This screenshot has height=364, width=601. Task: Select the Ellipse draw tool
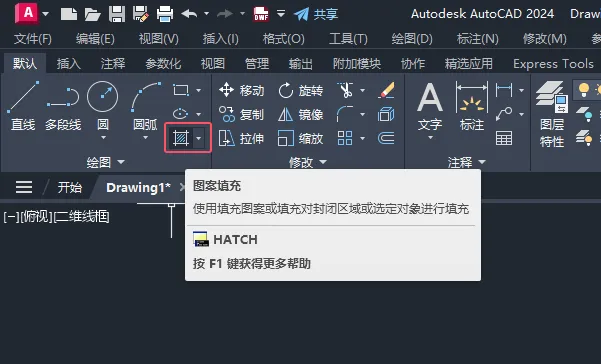pyautogui.click(x=181, y=114)
